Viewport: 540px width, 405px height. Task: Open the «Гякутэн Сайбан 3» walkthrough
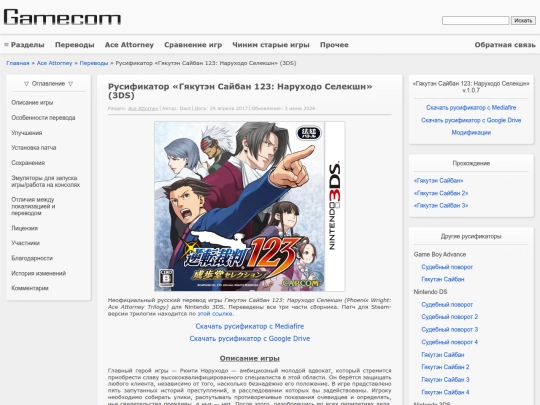click(441, 206)
